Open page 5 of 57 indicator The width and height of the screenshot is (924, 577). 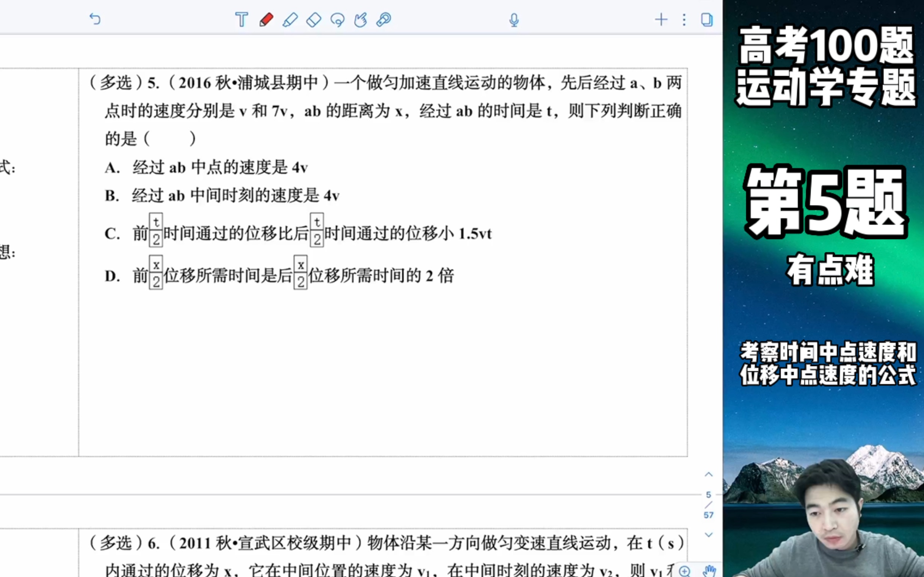coord(709,505)
